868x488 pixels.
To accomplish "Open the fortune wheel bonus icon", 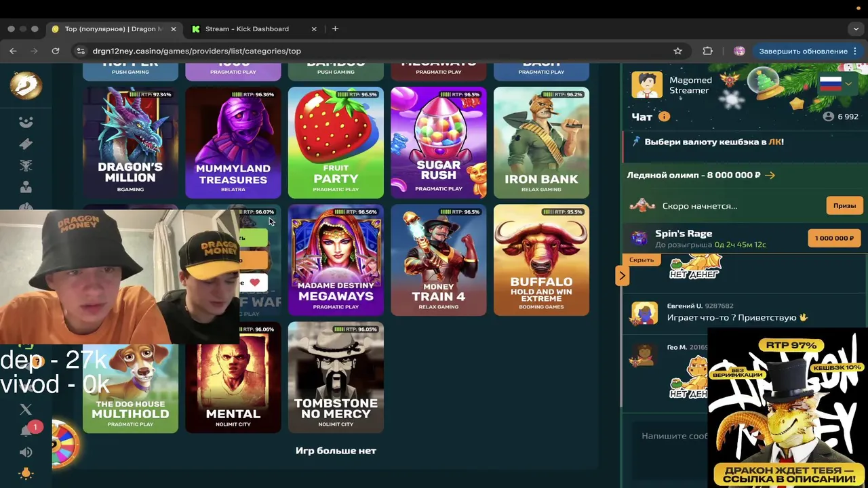I will pos(66,444).
